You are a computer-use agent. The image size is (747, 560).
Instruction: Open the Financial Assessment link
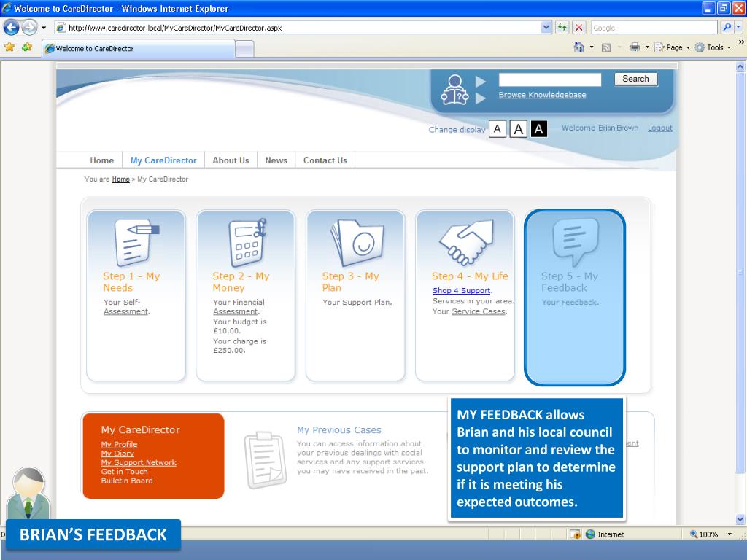point(239,307)
